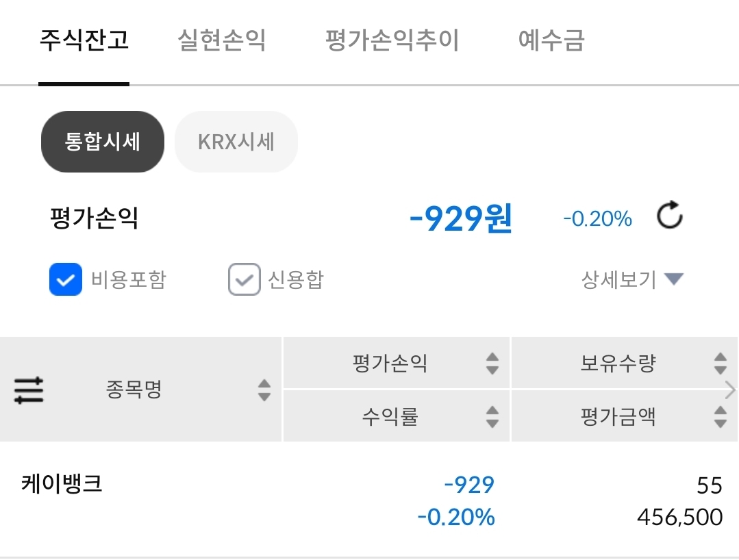Sort by 평가손익 column arrows
Image resolution: width=739 pixels, height=560 pixels.
coord(492,364)
